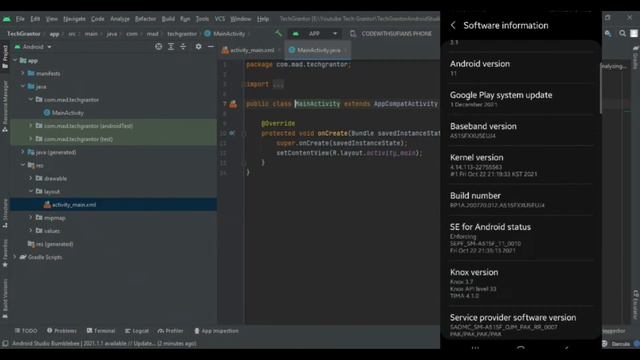Go back from Software information screen
Image resolution: width=640 pixels, height=360 pixels.
coord(453,25)
